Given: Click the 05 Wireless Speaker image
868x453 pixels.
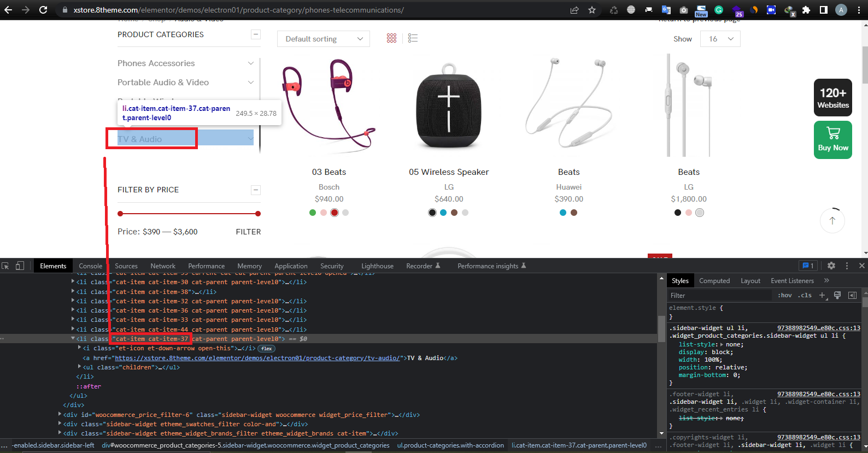Looking at the screenshot, I should click(449, 107).
